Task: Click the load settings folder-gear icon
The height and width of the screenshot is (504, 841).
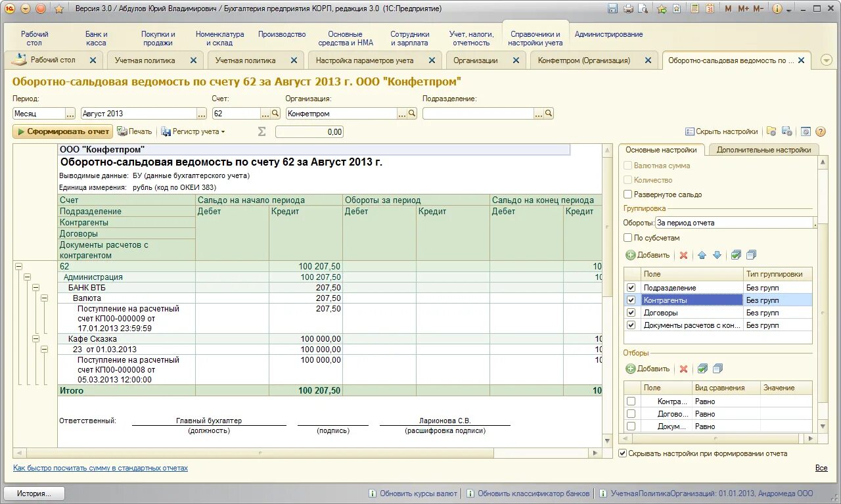Action: pos(771,131)
